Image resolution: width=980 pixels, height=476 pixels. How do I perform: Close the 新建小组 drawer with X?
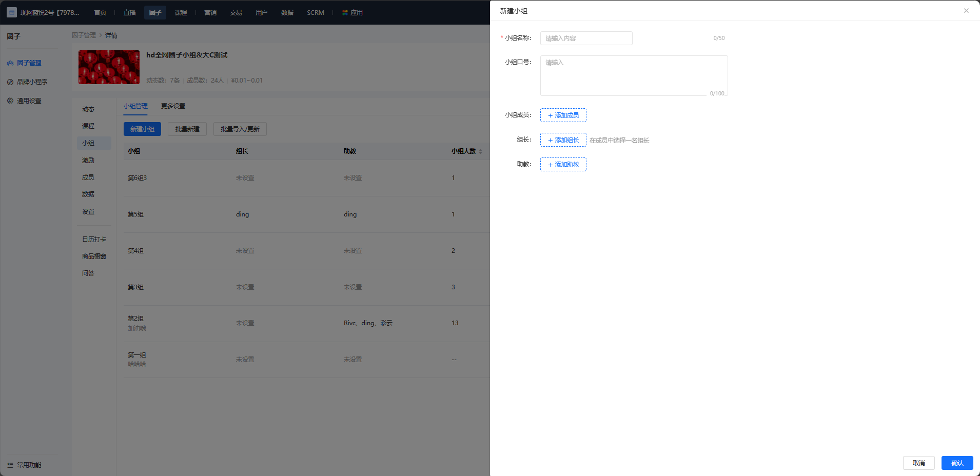(x=966, y=11)
